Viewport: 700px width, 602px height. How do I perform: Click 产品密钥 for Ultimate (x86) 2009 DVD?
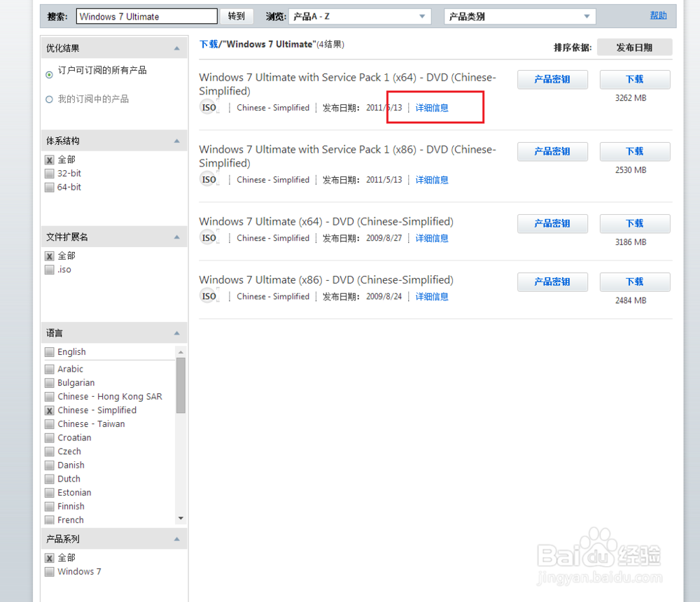click(x=552, y=282)
